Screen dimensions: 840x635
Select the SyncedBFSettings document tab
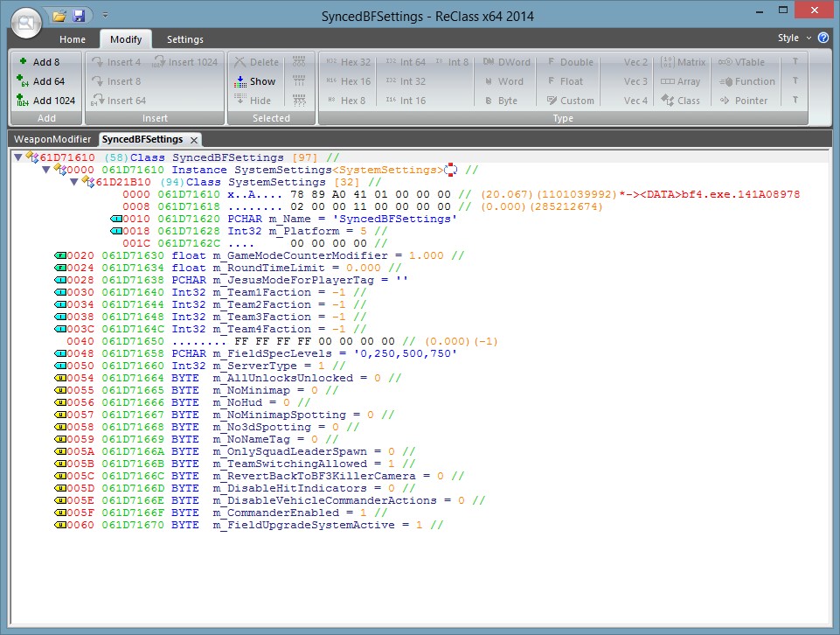[x=142, y=139]
